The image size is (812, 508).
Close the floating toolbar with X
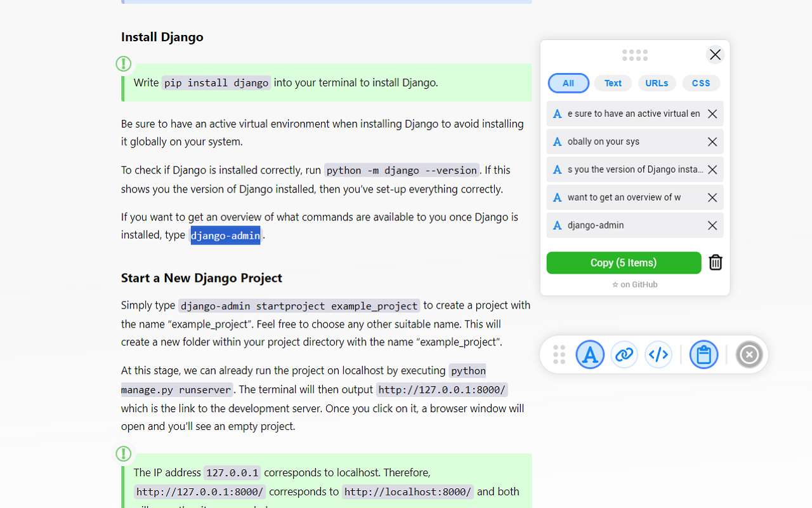[x=749, y=354]
